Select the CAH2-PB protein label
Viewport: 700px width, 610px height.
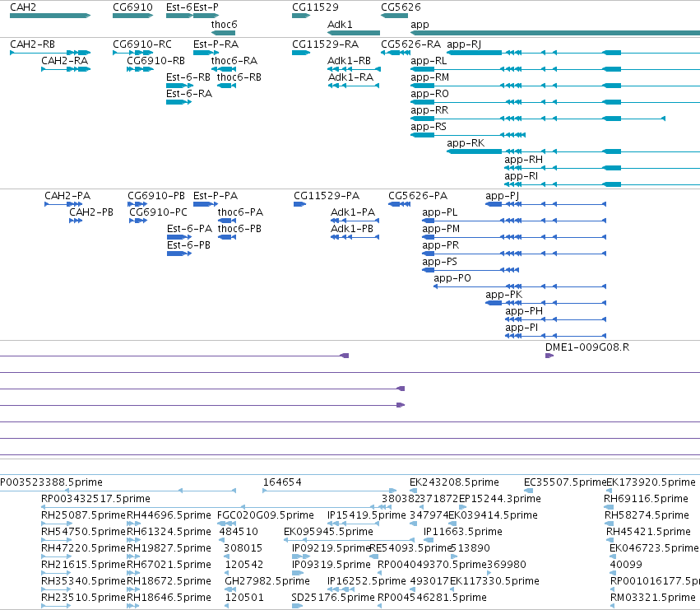point(91,212)
